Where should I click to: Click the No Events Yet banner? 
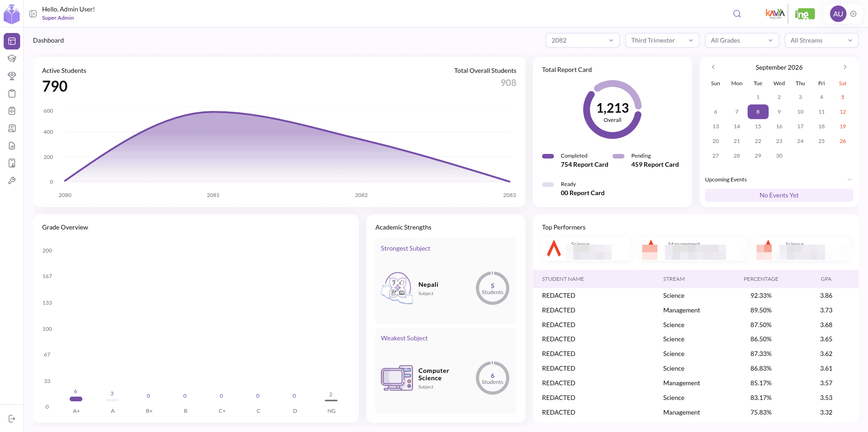[779, 195]
